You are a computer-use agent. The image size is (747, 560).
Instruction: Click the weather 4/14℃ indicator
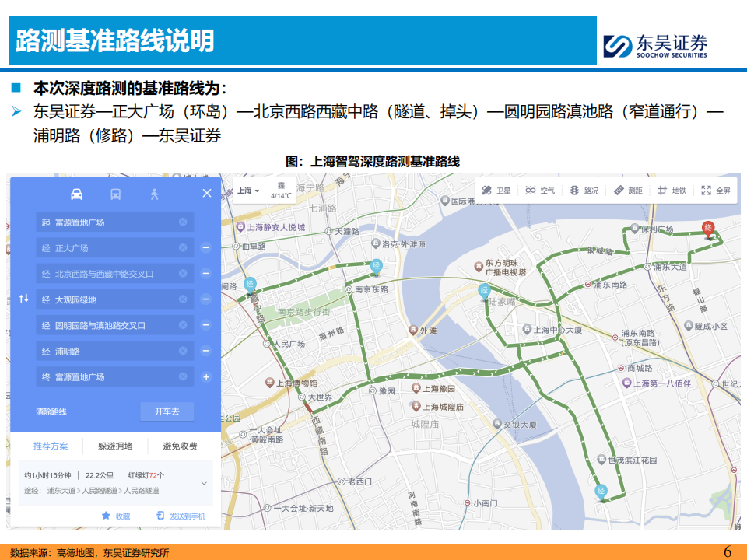(281, 191)
